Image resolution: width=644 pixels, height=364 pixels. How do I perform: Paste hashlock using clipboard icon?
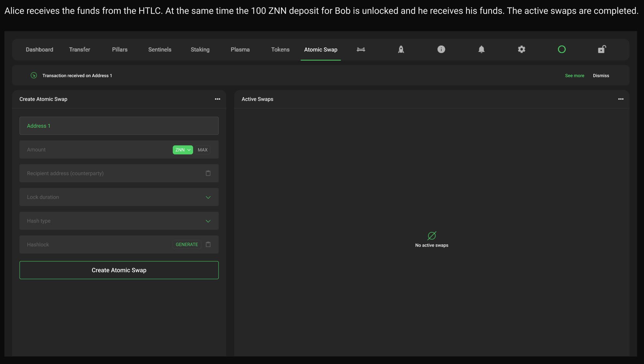208,245
